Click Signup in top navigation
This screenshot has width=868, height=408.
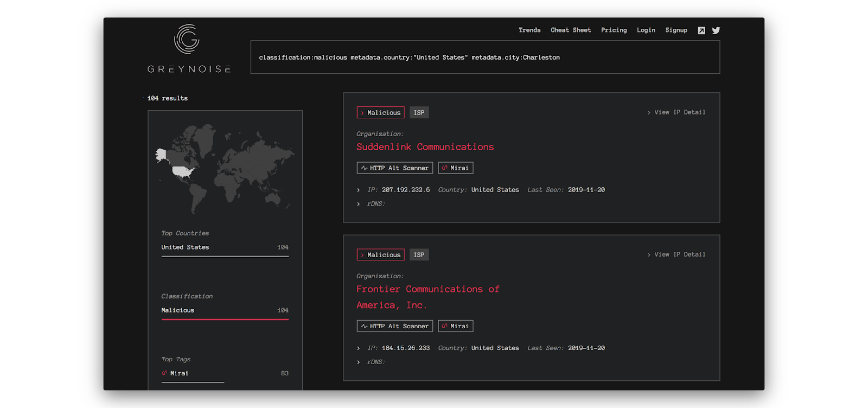click(x=676, y=30)
